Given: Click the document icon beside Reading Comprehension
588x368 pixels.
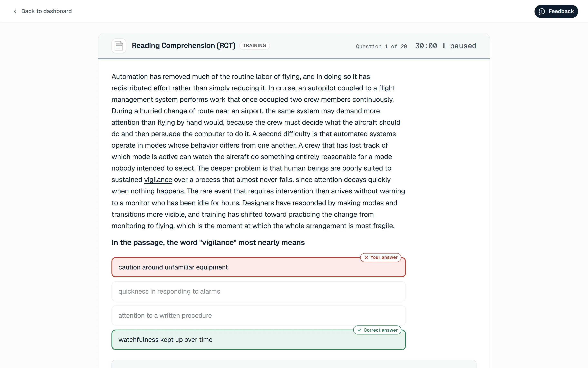Looking at the screenshot, I should [119, 46].
